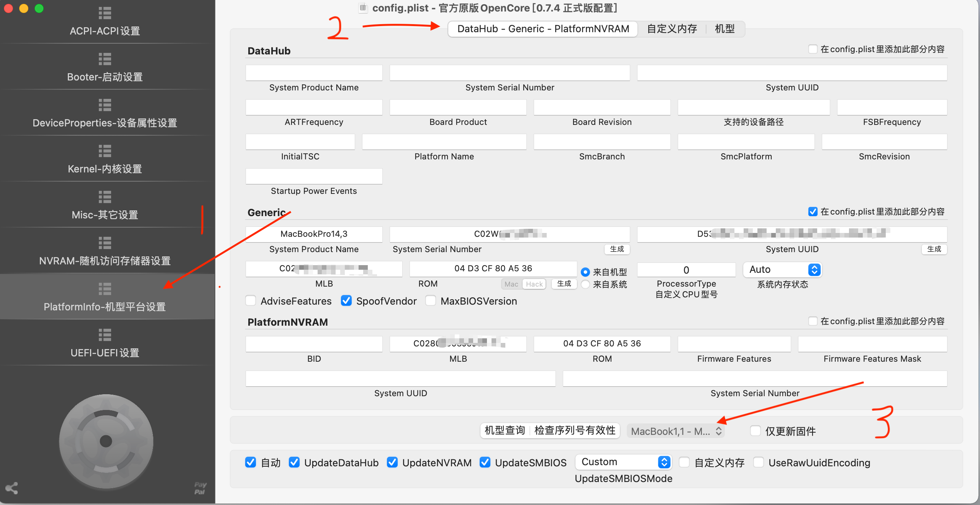Click DataHub System Product Name field
The image size is (980, 505).
pos(314,72)
